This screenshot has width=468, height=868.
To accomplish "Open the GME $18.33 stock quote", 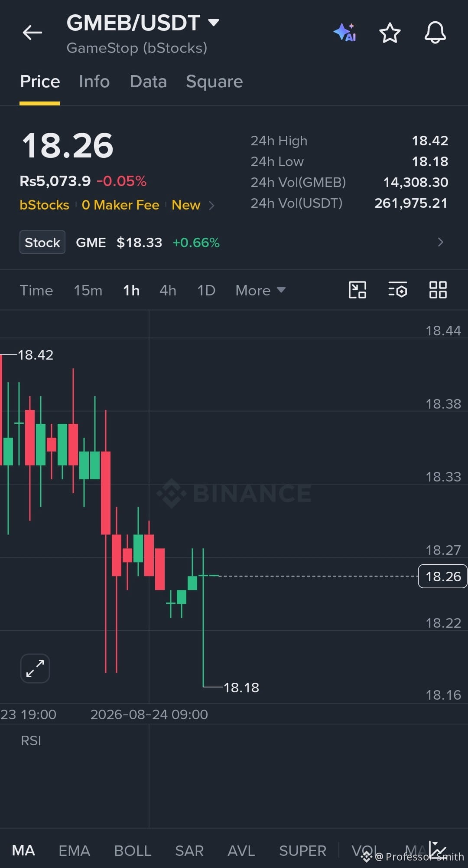I will [x=119, y=242].
